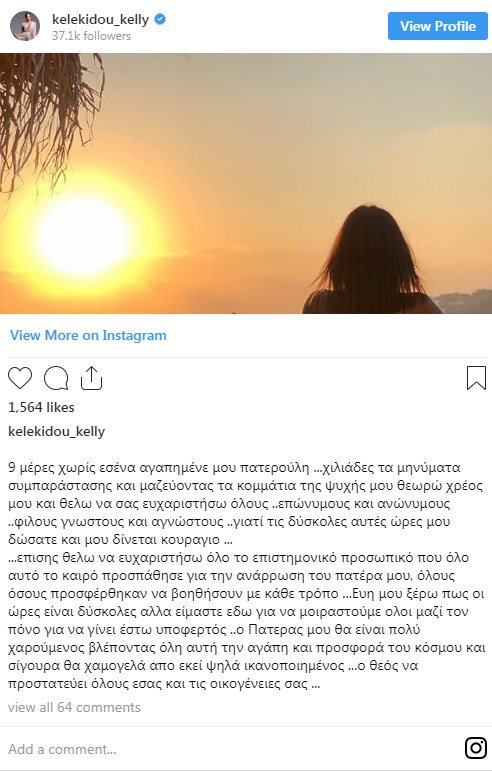The width and height of the screenshot is (492, 771).
Task: Click the kelekidou_kelly caption author name
Action: coord(57,431)
